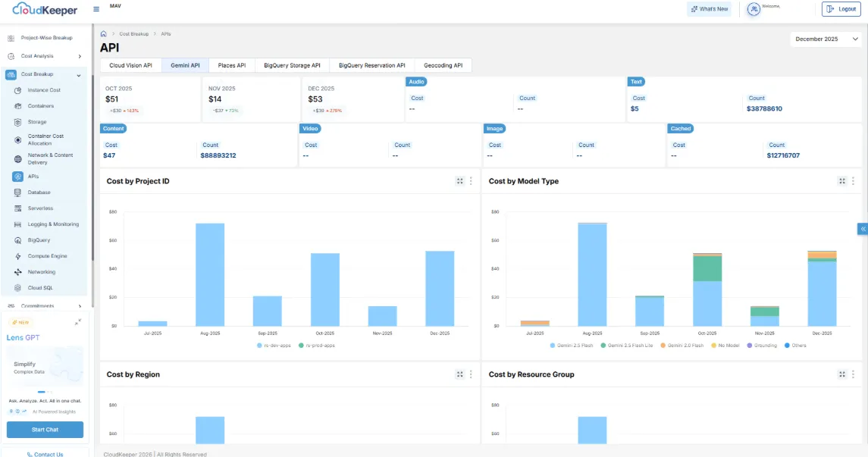The width and height of the screenshot is (868, 457).
Task: Switch to Geocoding API tab
Action: pyautogui.click(x=443, y=65)
